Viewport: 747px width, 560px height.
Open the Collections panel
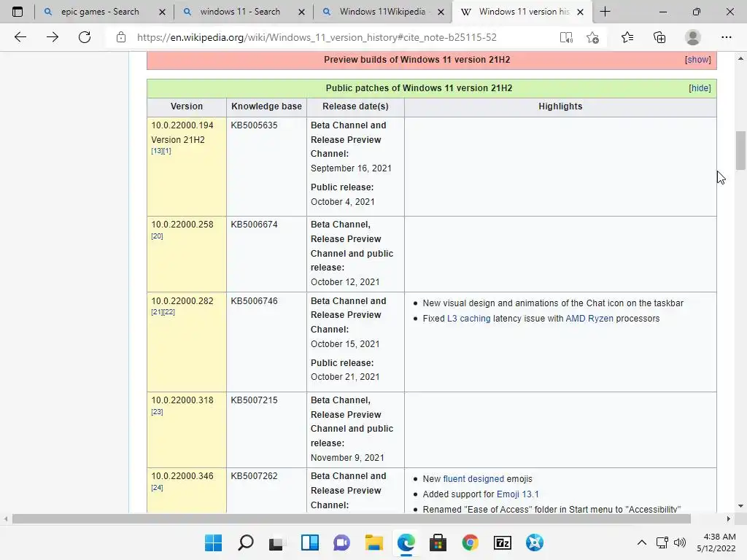pyautogui.click(x=659, y=37)
